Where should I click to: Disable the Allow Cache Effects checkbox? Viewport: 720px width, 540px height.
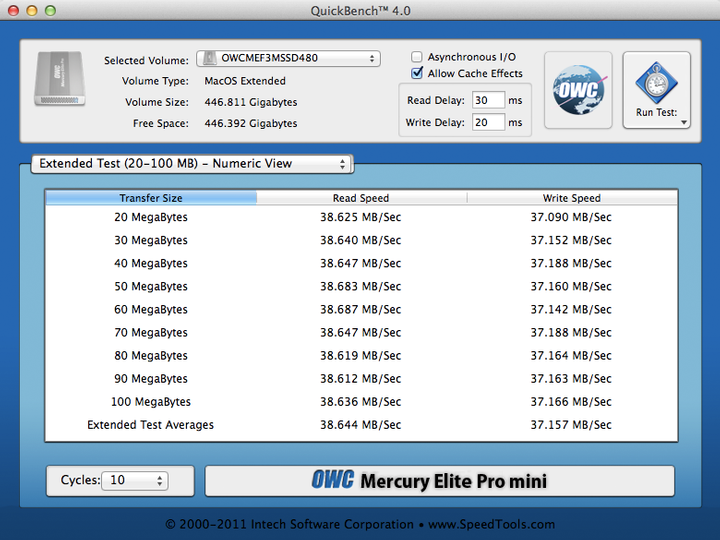(x=418, y=74)
